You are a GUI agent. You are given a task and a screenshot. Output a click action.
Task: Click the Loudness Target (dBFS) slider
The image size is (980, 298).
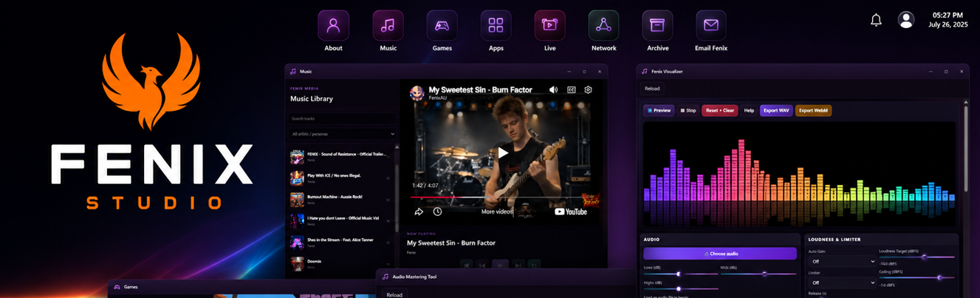coord(916,257)
